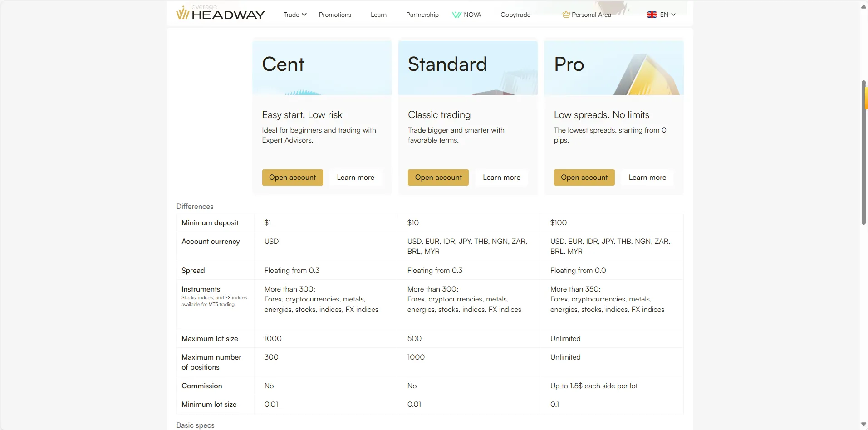Click the Cent '300' maximum positions value
The image size is (868, 430).
(x=271, y=357)
